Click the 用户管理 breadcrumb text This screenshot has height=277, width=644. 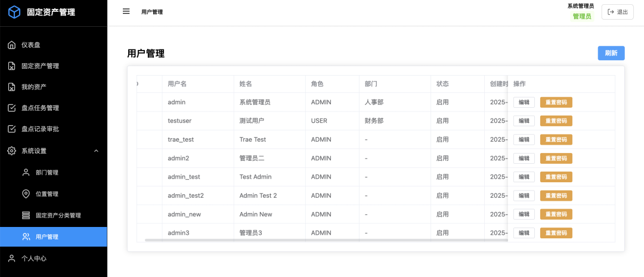152,12
